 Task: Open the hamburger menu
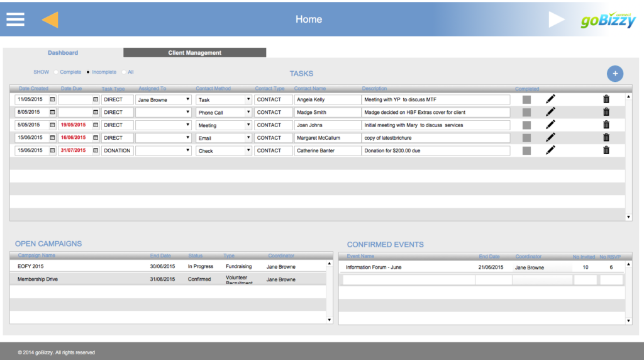click(16, 20)
